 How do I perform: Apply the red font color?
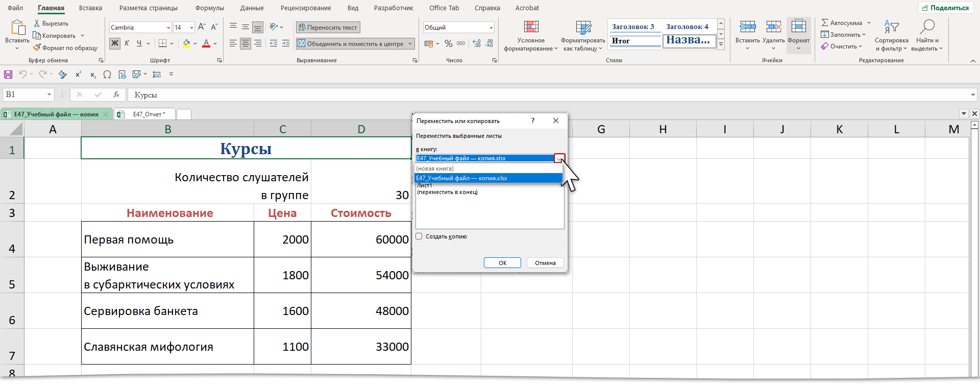click(206, 43)
